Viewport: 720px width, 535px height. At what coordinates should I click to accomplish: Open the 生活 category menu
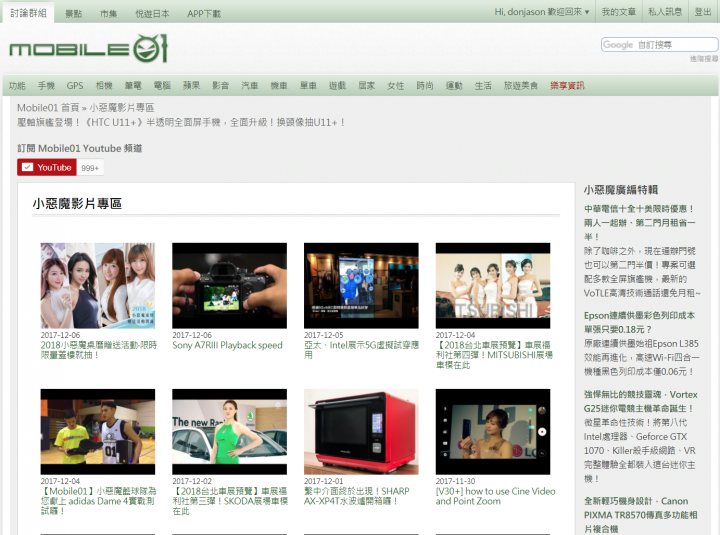[x=483, y=85]
